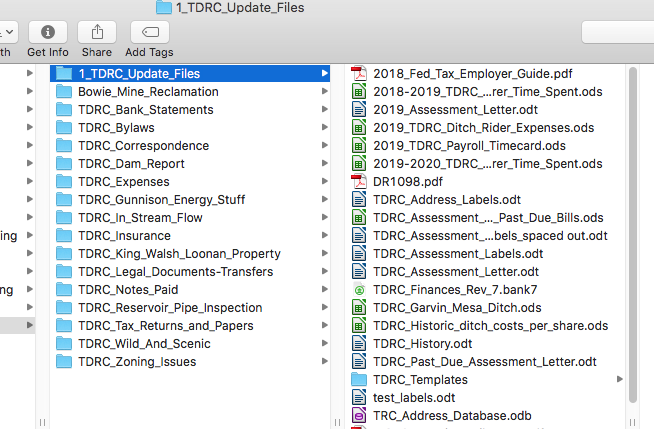Select the TDRC_Bank_Statements folder
The height and width of the screenshot is (429, 654).
tap(145, 110)
